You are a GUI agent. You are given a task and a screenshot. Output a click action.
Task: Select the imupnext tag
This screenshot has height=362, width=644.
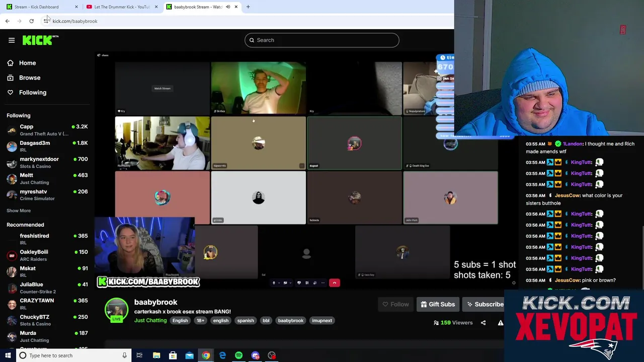click(x=322, y=321)
